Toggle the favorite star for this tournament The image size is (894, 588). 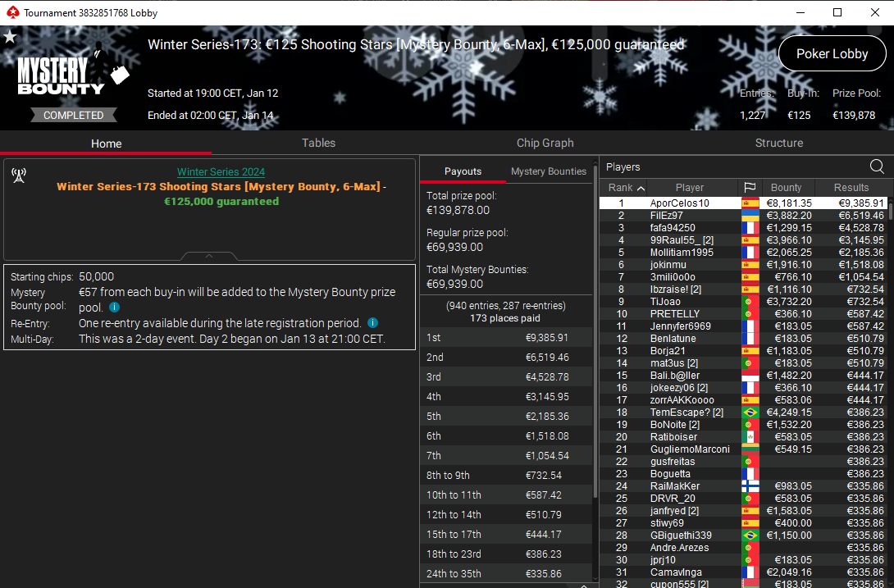pyautogui.click(x=10, y=37)
